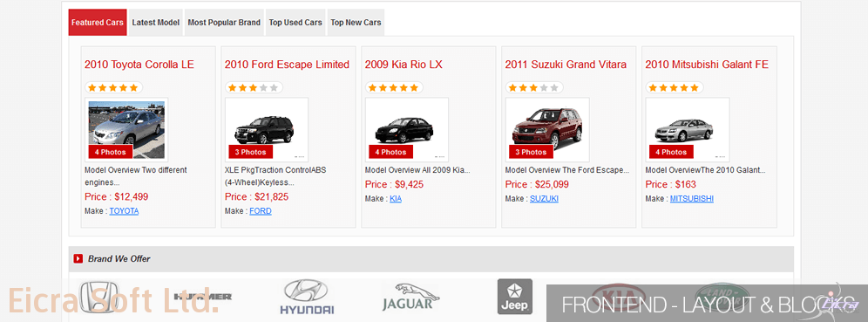Open 2011 Suzuki Grand Vitara title link

[x=566, y=65]
